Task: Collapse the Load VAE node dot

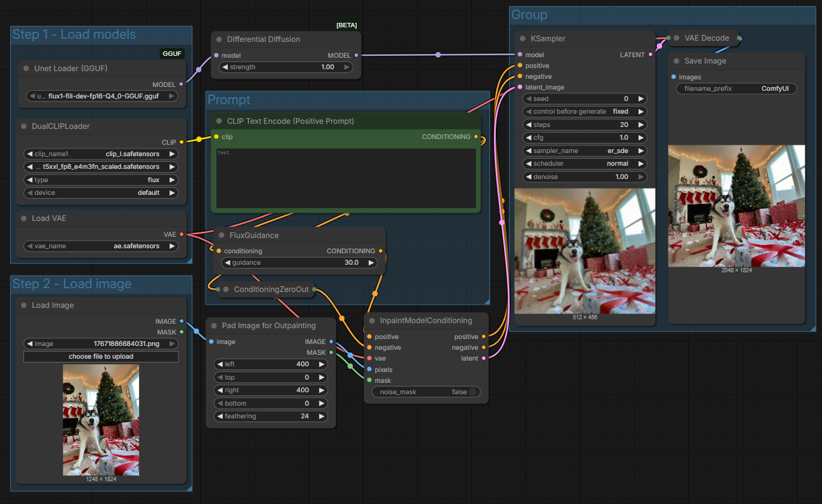Action: point(24,218)
